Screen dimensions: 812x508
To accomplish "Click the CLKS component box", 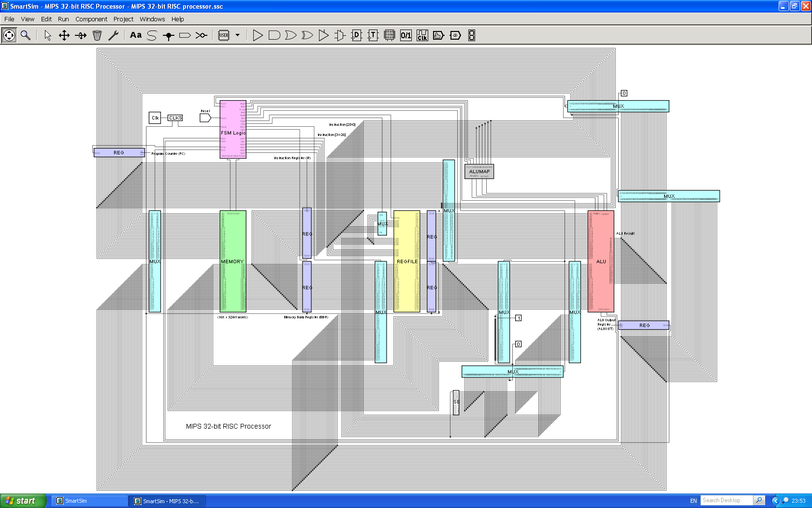I will tap(175, 118).
